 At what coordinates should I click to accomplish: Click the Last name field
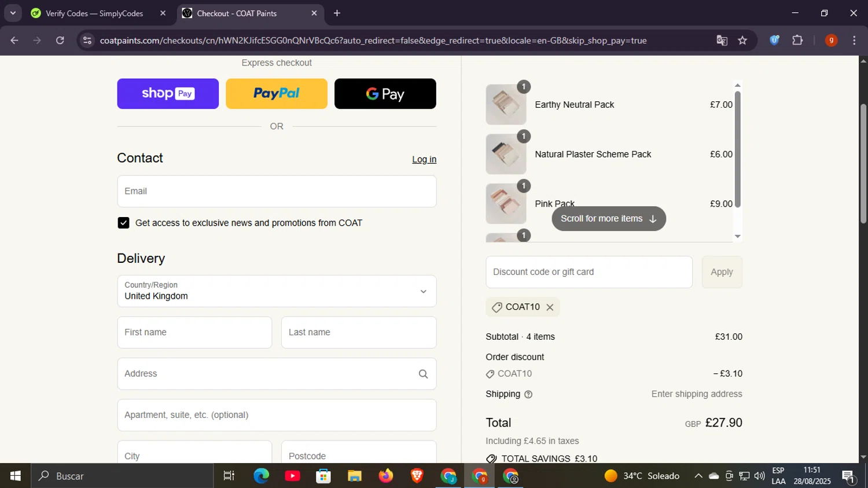coord(359,332)
